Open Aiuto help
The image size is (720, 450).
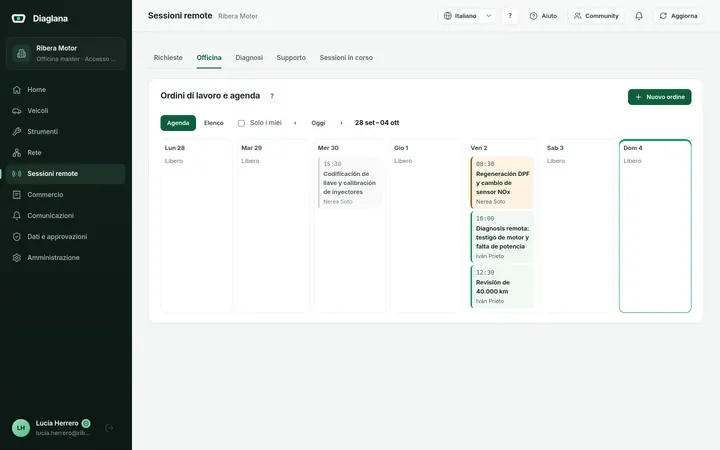coord(543,16)
